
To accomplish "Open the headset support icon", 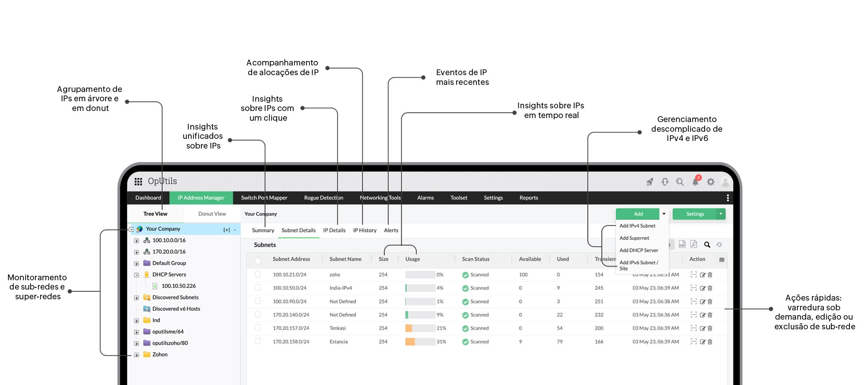I will coord(665,182).
